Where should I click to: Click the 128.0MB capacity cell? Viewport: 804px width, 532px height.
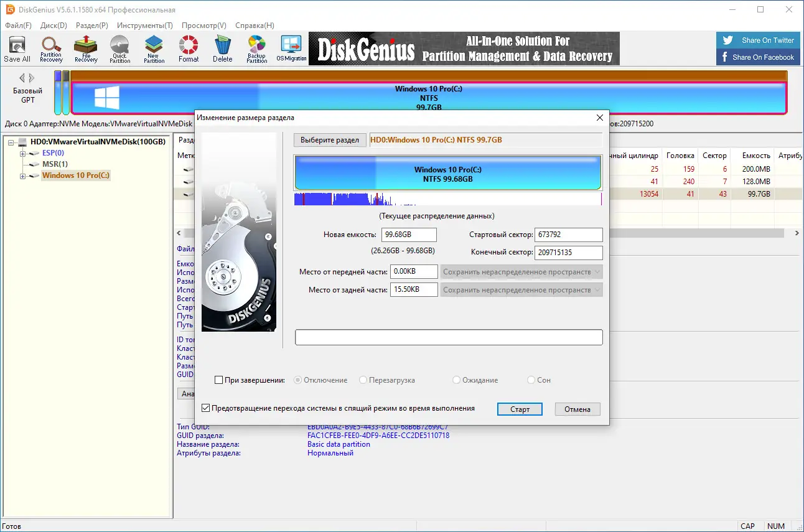coord(755,182)
